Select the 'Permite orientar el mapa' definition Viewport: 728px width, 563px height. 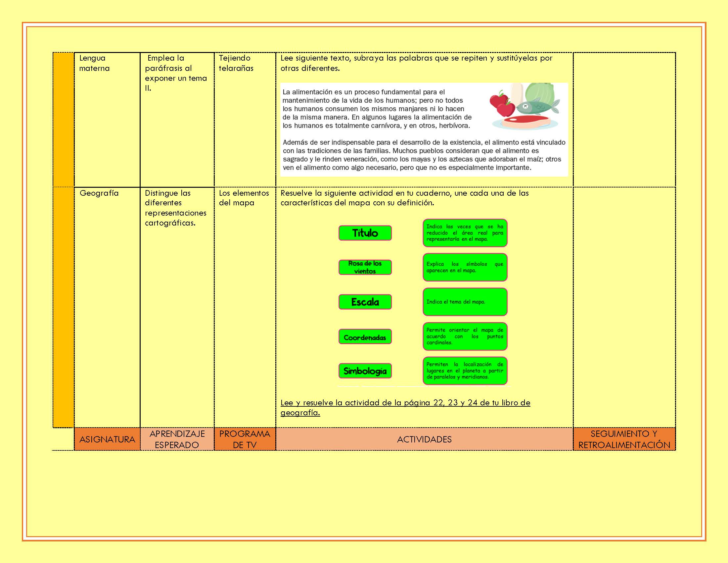[465, 336]
